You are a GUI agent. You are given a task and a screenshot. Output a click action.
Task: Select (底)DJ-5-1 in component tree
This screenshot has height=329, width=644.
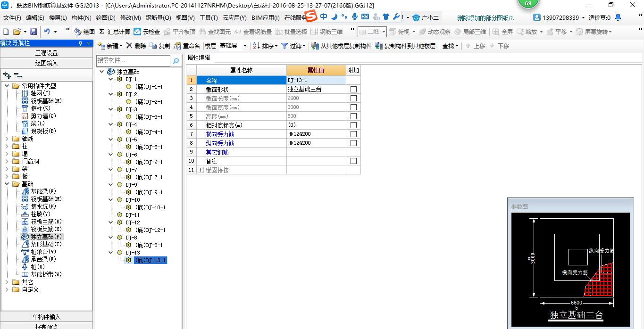pyautogui.click(x=149, y=147)
